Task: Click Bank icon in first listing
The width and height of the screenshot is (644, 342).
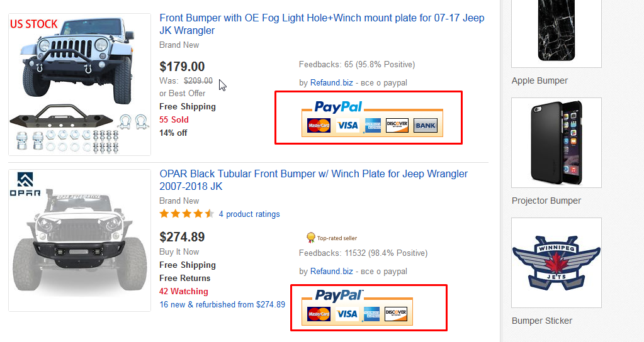Action: click(x=426, y=126)
